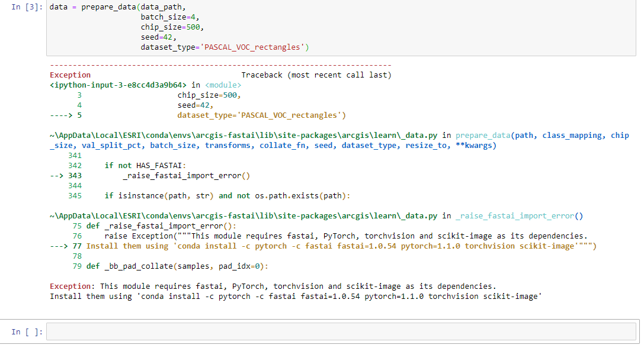Click the 'data = prepare_data(data_path,' line
Screen dimensions: 644x351
coord(117,7)
